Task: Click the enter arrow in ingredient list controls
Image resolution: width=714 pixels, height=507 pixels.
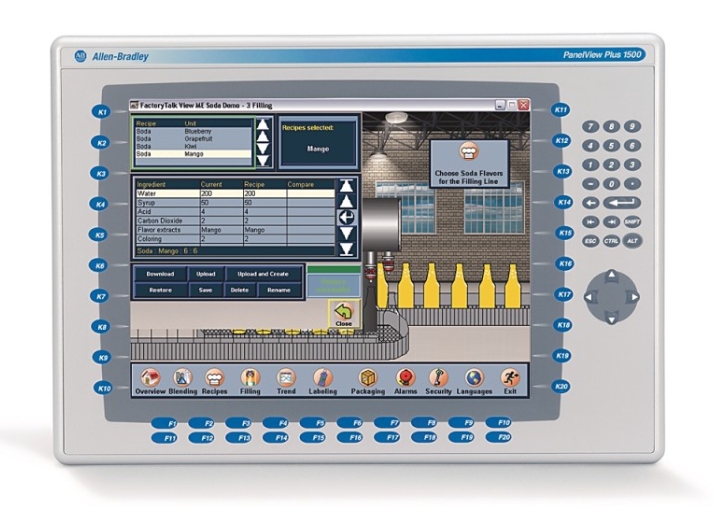Action: pos(347,217)
